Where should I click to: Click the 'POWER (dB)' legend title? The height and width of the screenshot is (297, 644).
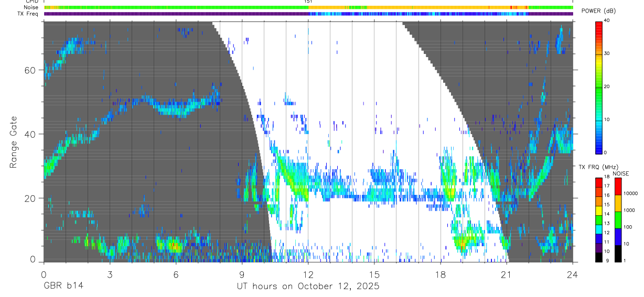599,11
